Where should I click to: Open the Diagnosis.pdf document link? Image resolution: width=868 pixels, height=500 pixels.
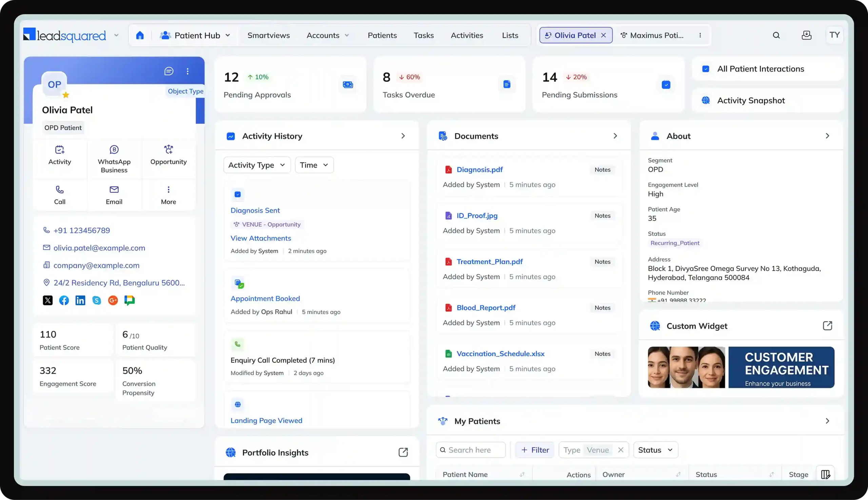tap(479, 169)
